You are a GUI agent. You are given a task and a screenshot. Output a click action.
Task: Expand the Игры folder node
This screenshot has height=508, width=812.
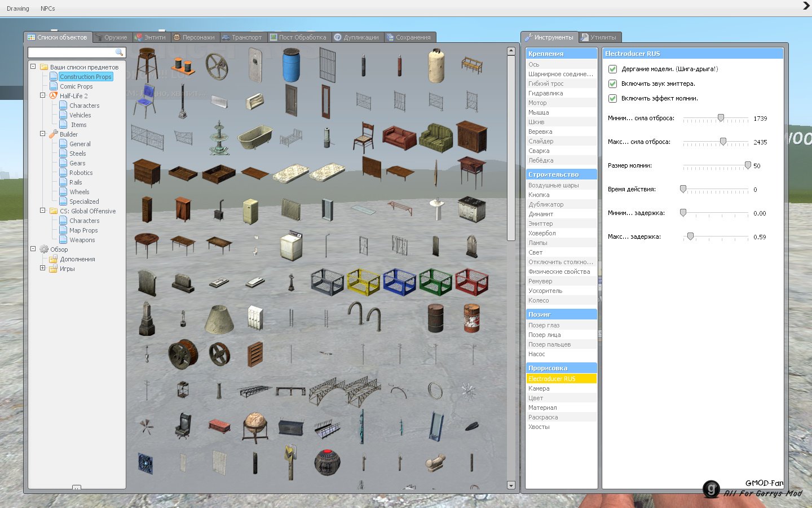tap(42, 268)
